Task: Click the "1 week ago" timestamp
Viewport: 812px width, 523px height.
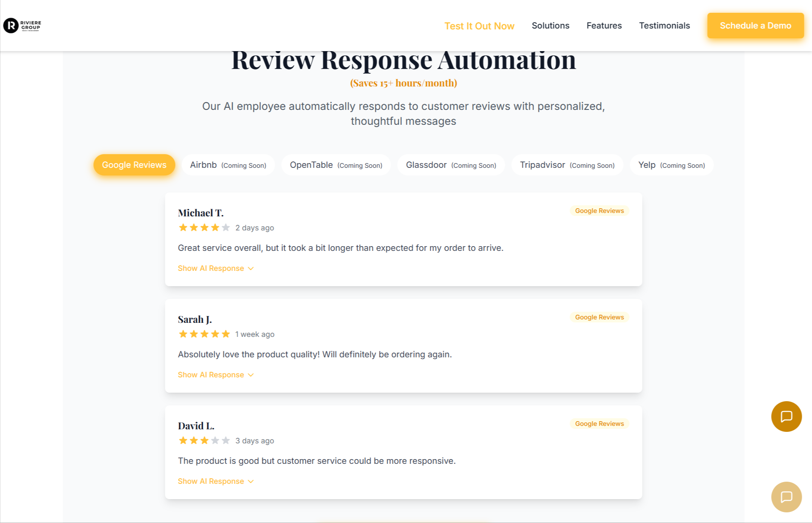Action: (255, 334)
